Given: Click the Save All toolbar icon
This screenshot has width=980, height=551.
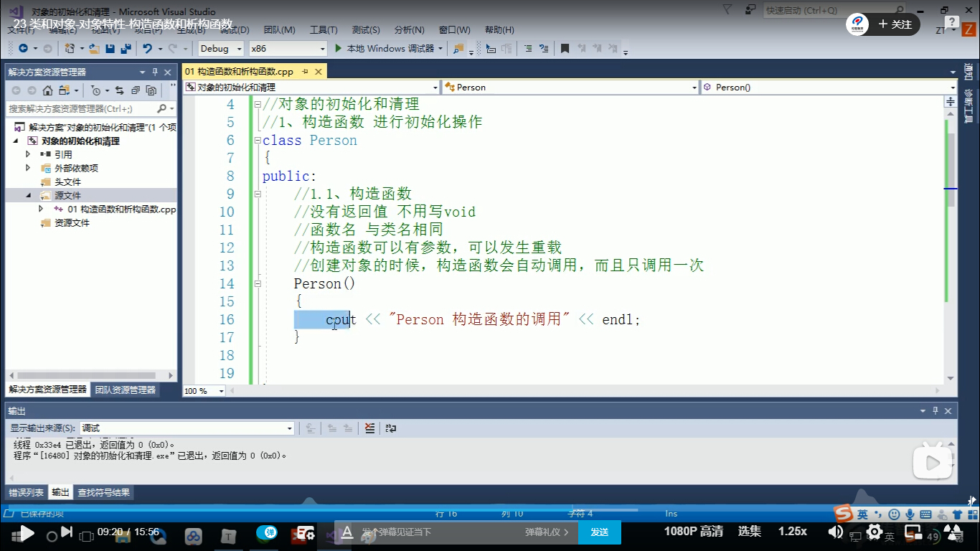Looking at the screenshot, I should point(126,49).
